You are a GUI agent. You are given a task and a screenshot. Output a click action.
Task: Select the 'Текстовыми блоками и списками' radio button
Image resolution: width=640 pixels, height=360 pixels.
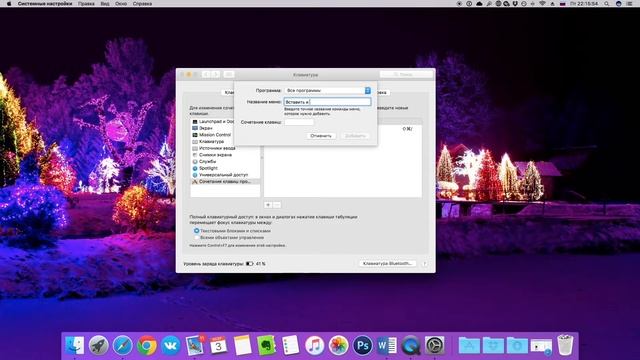197,231
